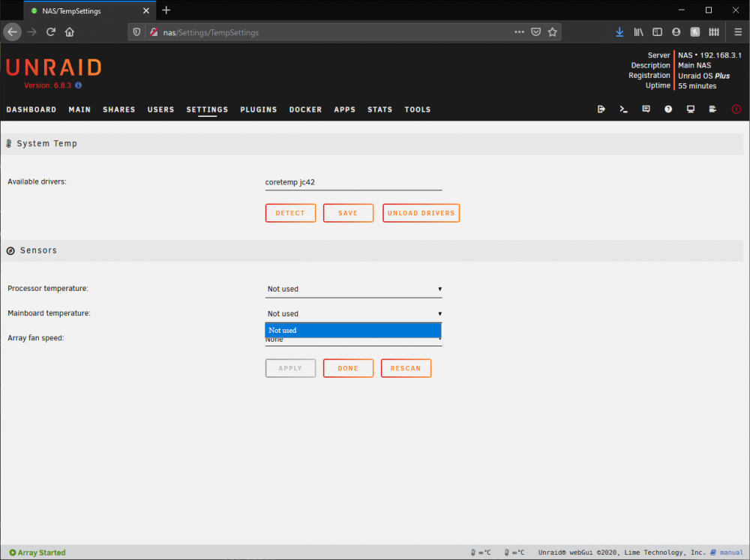Click 'Array Started' status text

41,553
